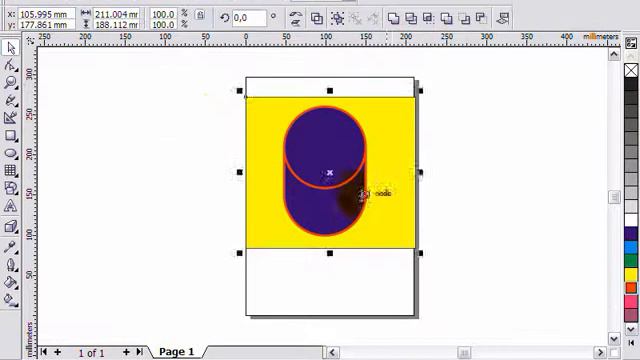Open the navigator at scrollbar corner

[614, 352]
